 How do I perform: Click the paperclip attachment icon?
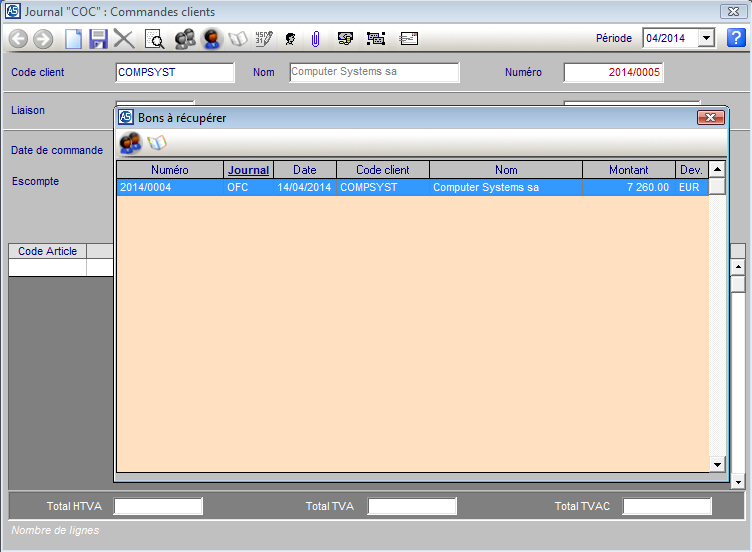[315, 39]
